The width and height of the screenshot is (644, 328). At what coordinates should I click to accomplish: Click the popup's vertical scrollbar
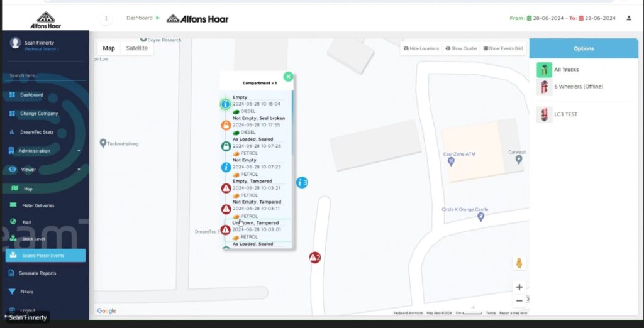[x=292, y=123]
